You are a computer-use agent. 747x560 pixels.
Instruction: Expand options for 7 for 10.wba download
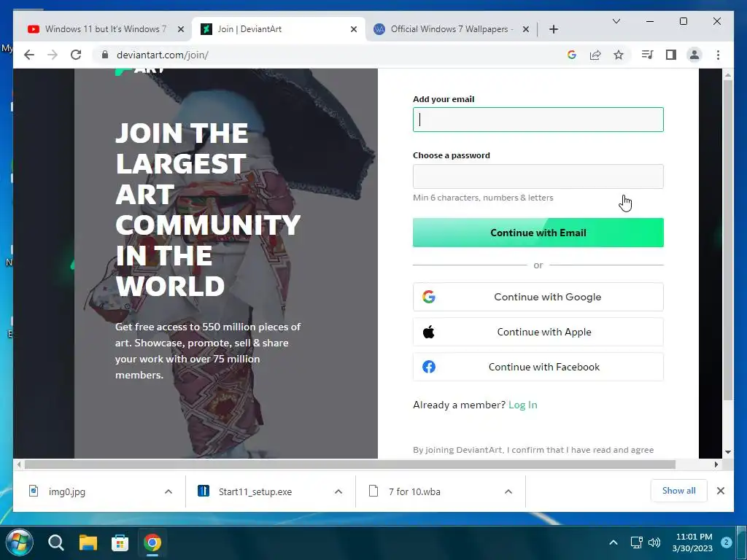click(508, 491)
